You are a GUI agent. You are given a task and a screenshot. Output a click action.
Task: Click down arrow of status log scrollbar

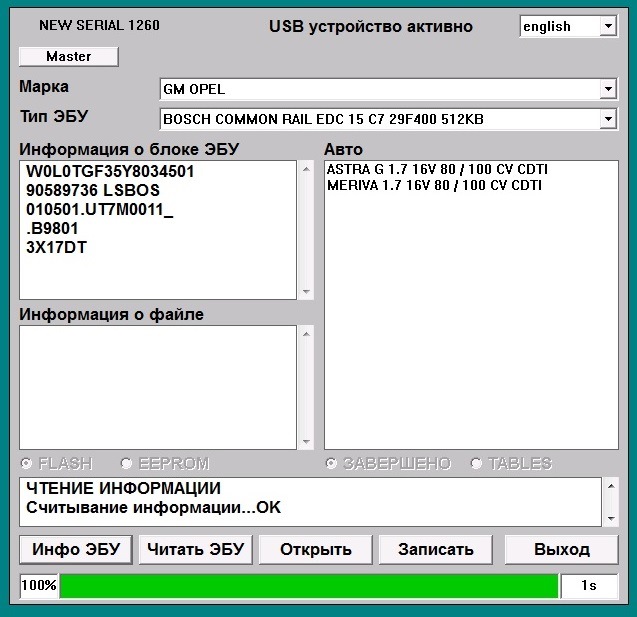tap(611, 518)
